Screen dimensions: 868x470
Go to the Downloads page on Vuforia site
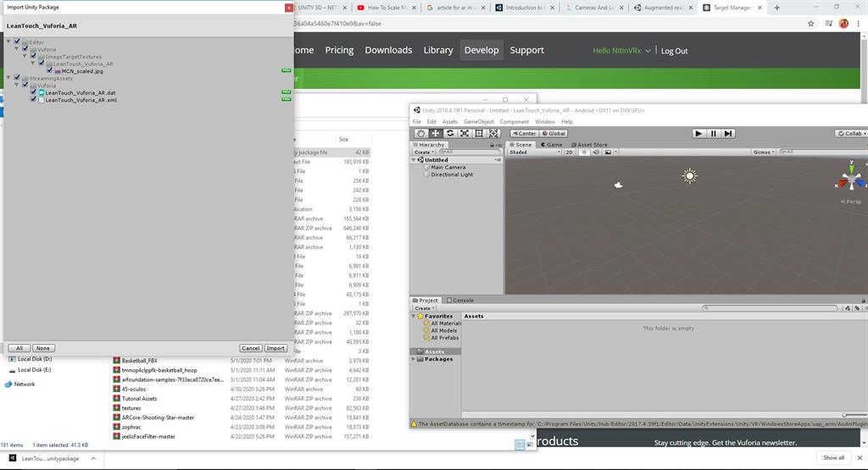coord(388,50)
